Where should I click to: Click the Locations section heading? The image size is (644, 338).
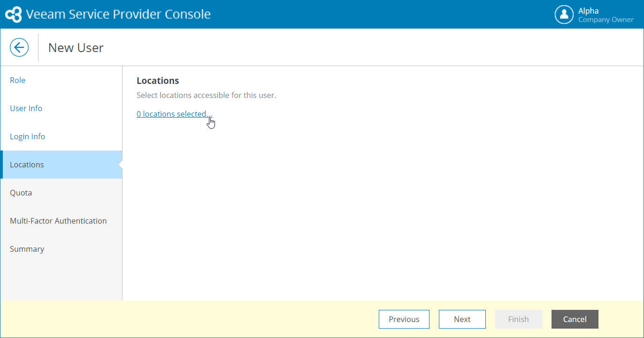[x=158, y=81]
